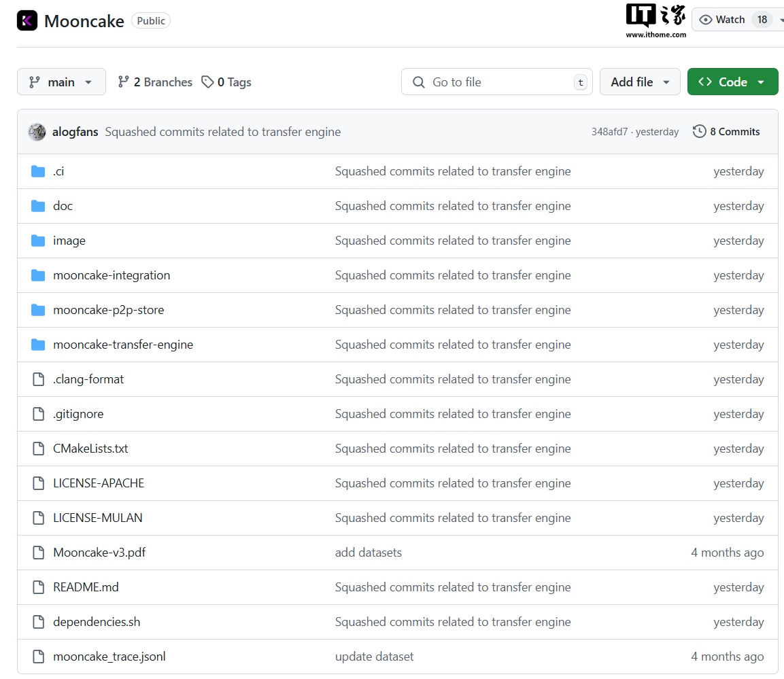Image resolution: width=784 pixels, height=679 pixels.
Task: Click alogfans user avatar
Action: click(x=37, y=132)
